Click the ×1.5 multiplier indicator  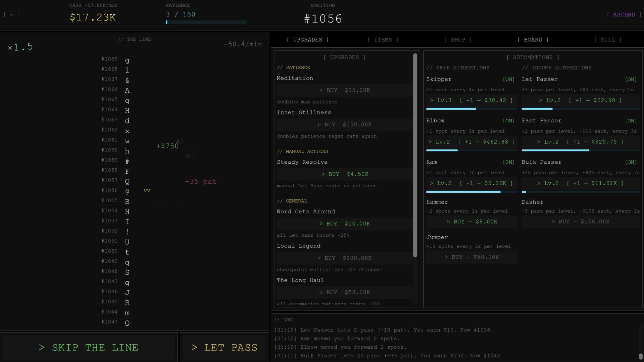click(20, 47)
